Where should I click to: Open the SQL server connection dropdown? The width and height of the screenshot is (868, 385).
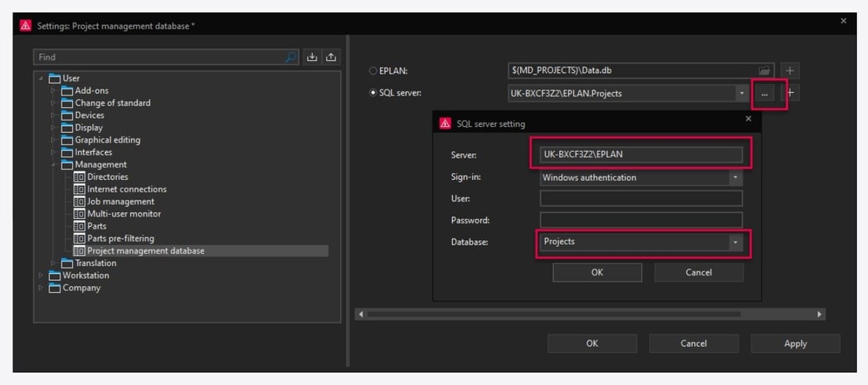[x=742, y=93]
